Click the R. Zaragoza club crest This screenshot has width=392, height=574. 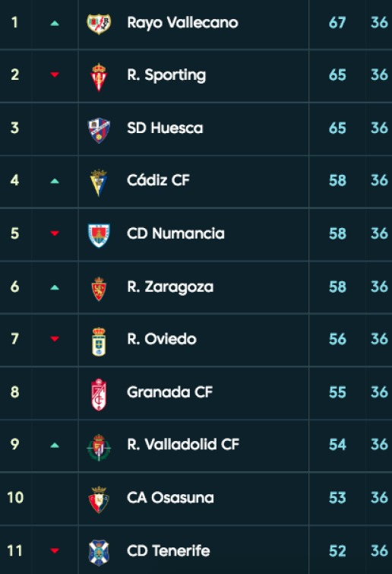[99, 288]
